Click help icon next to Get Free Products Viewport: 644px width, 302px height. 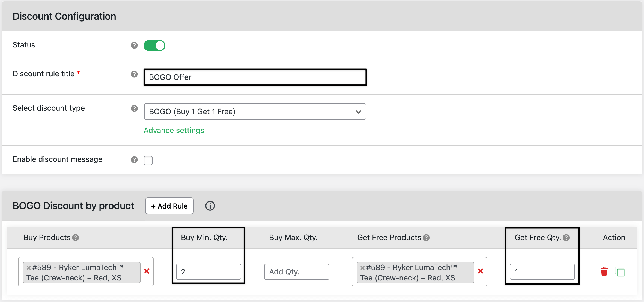[x=426, y=238]
